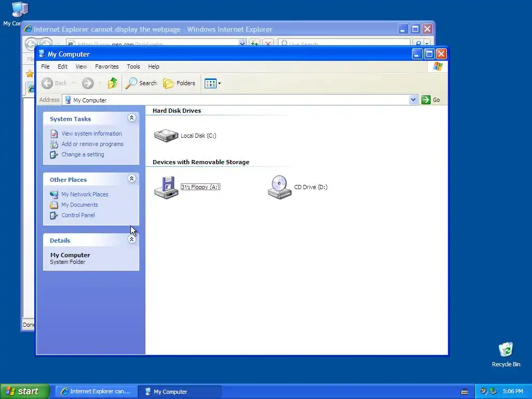Screen dimensions: 532x399
Task: Select the Local Disk (C:) drive icon
Action: click(166, 136)
